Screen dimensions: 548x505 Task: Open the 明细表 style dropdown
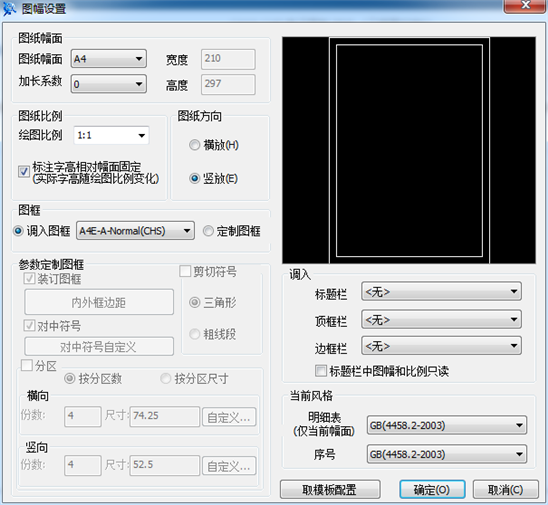447,425
